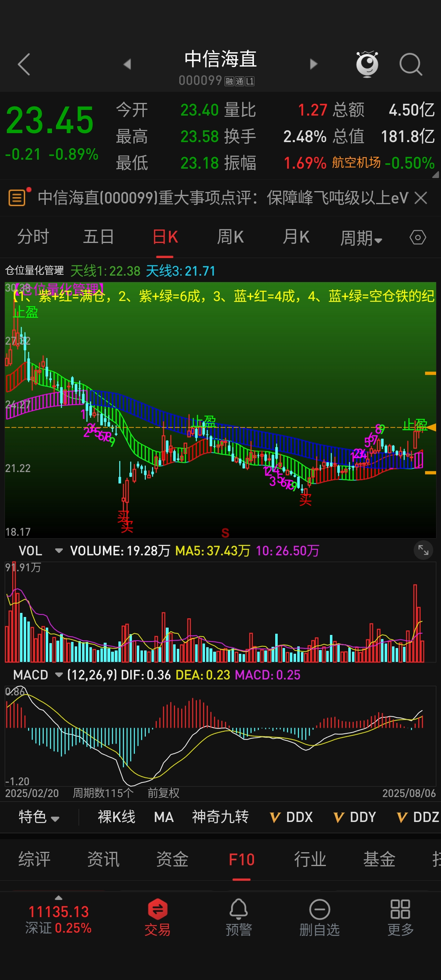Tap the L1 level badge
441x980 pixels.
249,81
